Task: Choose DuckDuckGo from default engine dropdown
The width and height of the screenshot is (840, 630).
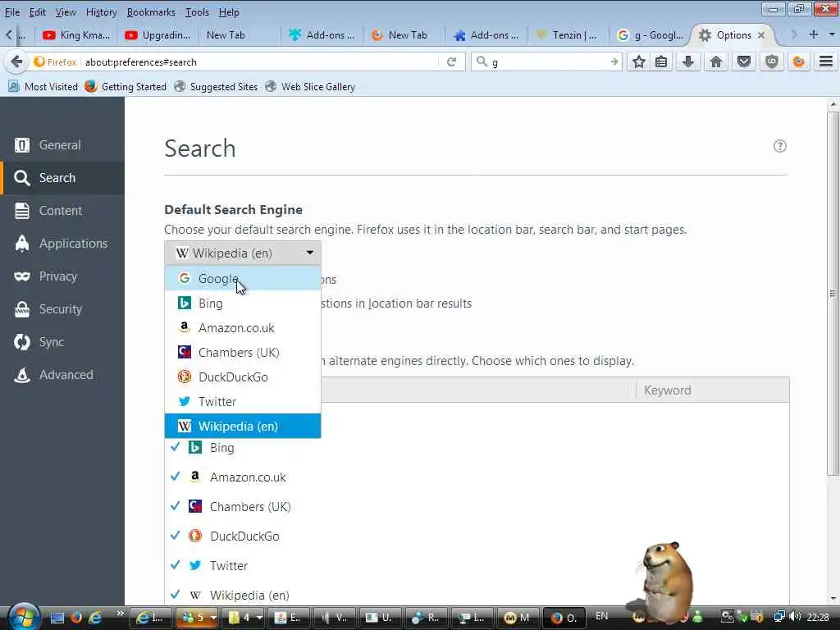Action: click(x=243, y=377)
